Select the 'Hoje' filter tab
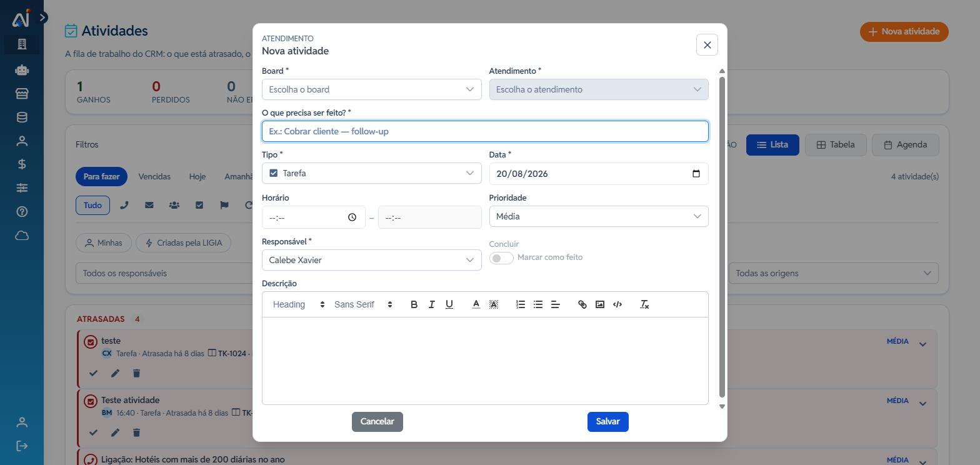 point(197,176)
